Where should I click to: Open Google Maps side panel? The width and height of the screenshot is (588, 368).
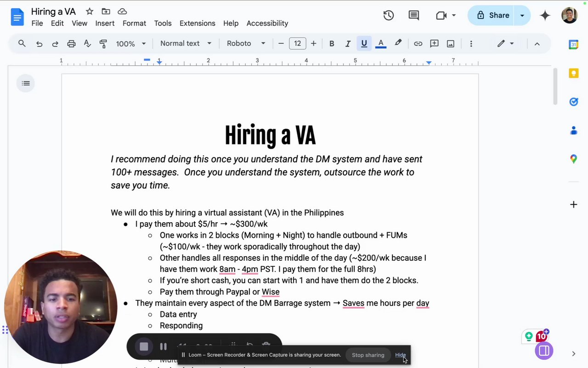pyautogui.click(x=573, y=159)
